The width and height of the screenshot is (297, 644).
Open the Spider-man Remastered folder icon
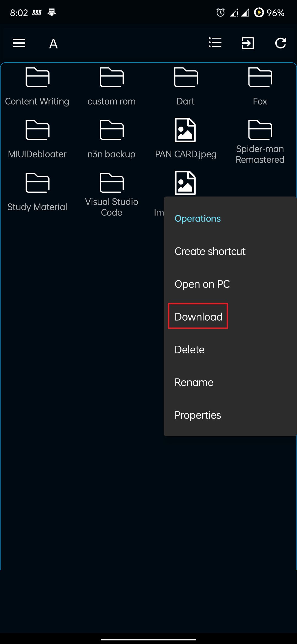(x=260, y=130)
